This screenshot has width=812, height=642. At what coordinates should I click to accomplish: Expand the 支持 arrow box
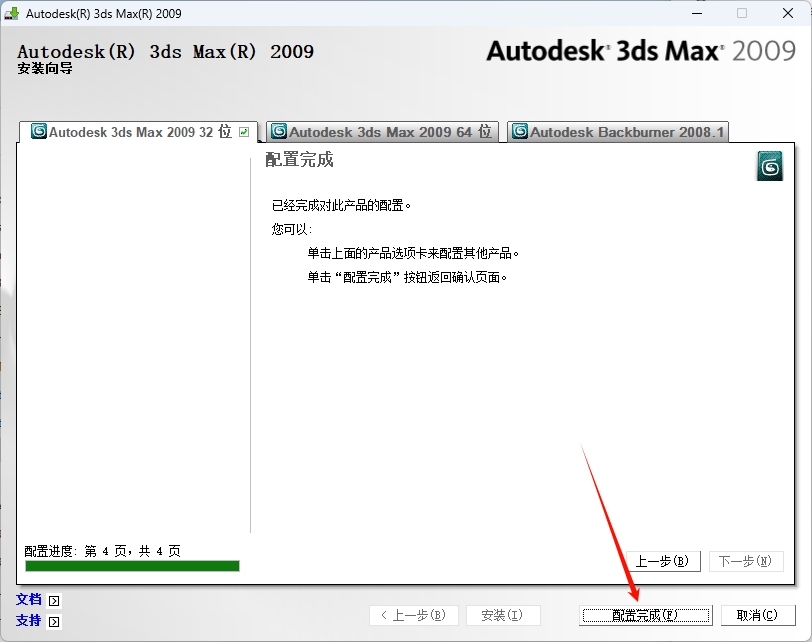(54, 622)
